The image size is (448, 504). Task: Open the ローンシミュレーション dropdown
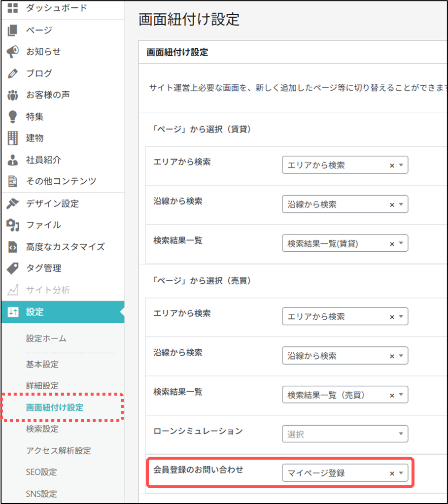(x=345, y=434)
